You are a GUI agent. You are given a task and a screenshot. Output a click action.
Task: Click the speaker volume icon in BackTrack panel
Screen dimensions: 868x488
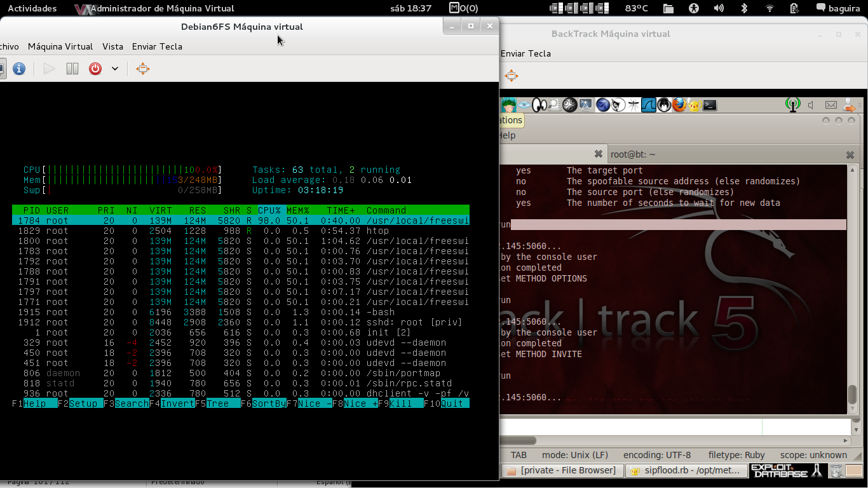click(x=811, y=105)
